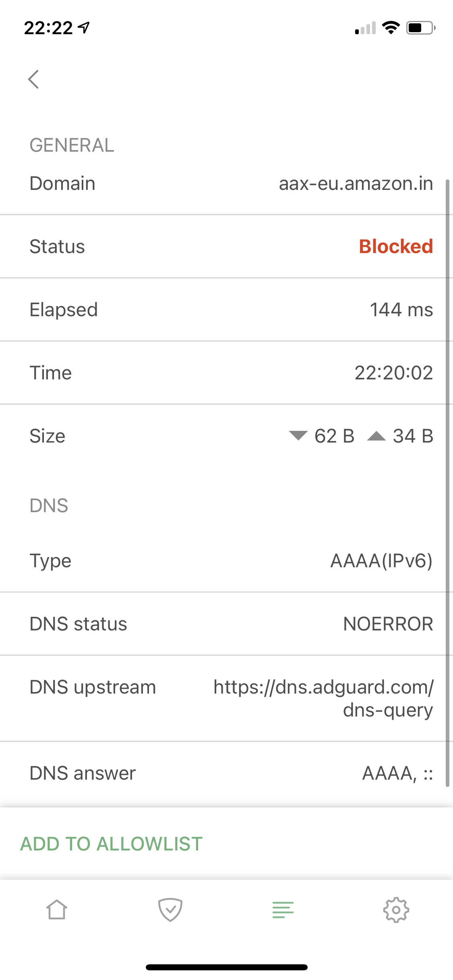Select the Elapsed 144 ms row
This screenshot has height=980, width=453.
point(226,309)
